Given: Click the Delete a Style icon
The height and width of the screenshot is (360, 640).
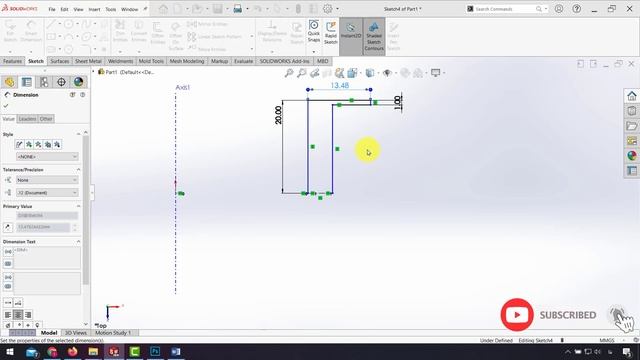Looking at the screenshot, I should coord(38,144).
